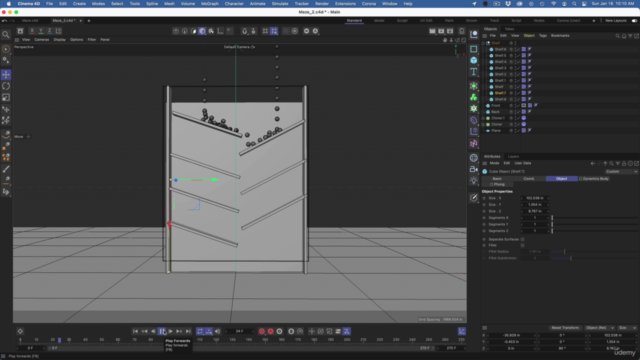Switch to the Basic tab
Viewport: 640px width, 360px height.
pyautogui.click(x=497, y=179)
